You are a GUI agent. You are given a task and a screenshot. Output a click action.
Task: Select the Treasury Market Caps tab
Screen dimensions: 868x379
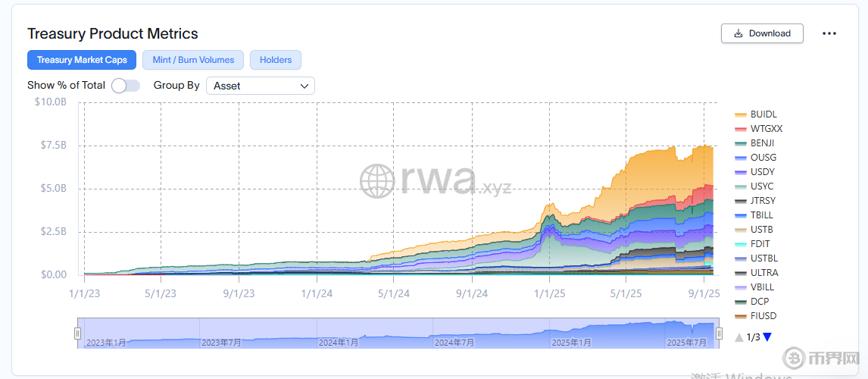[82, 60]
